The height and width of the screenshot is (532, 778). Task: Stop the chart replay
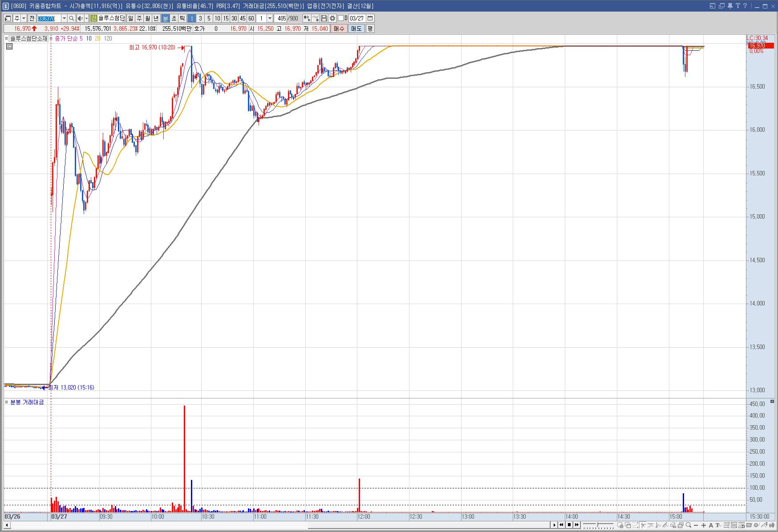click(569, 525)
